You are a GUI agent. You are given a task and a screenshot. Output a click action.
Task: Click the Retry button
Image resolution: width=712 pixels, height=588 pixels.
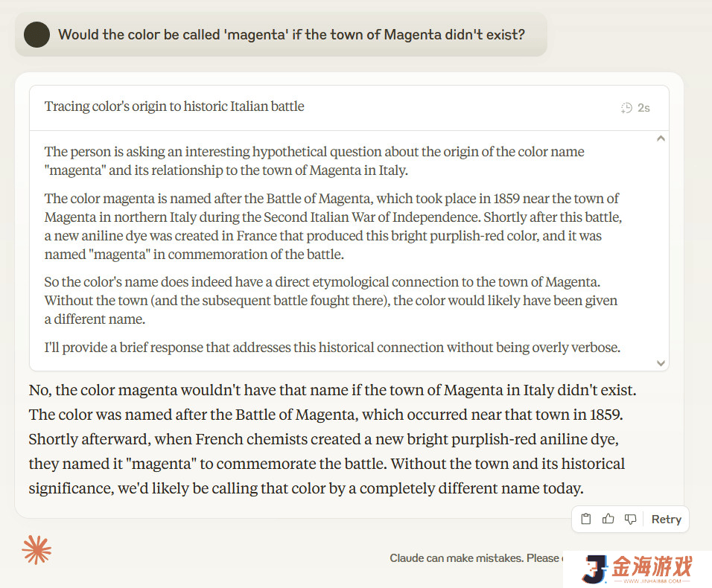(666, 519)
